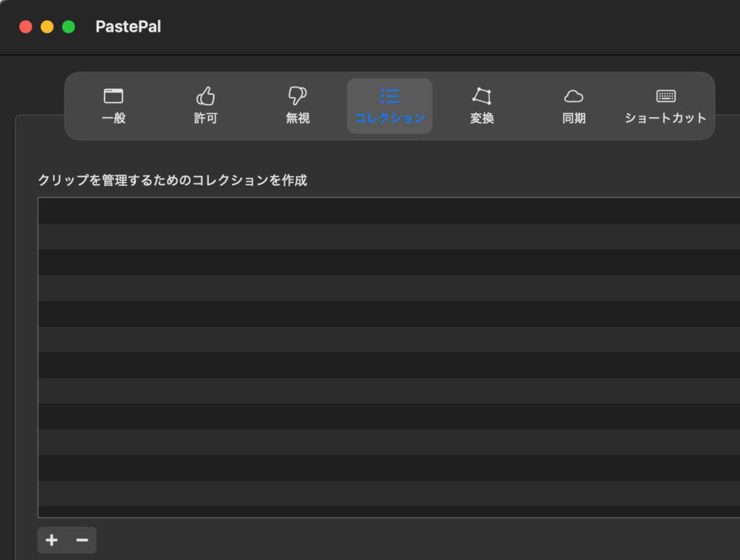Switch to the 一般 tab label
This screenshot has height=560, width=740.
click(x=113, y=119)
